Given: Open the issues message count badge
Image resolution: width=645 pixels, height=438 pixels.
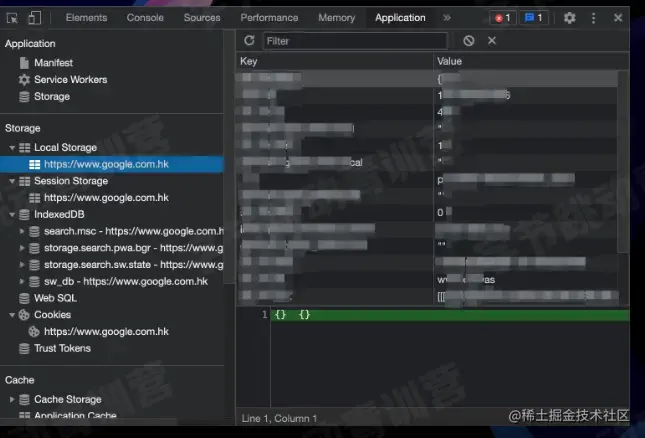Looking at the screenshot, I should pos(534,18).
